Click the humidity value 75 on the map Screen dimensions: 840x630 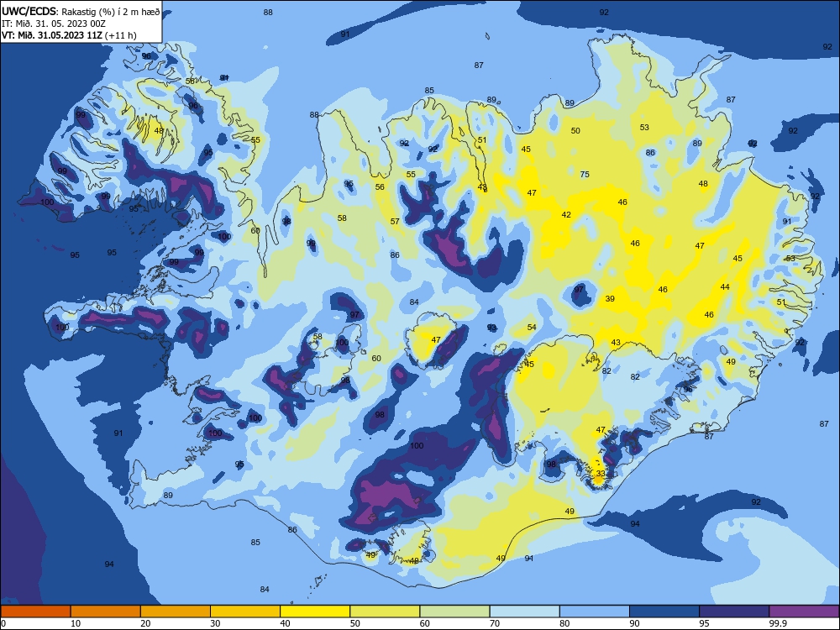[x=585, y=174]
